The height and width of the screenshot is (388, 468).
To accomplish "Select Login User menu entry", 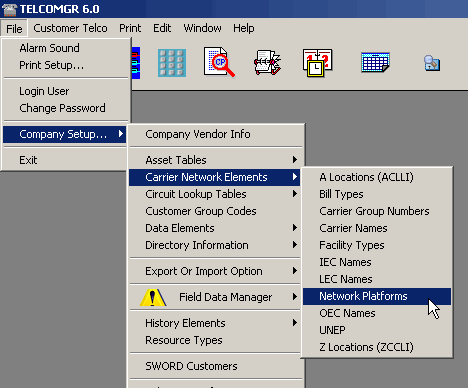I will click(65, 91).
